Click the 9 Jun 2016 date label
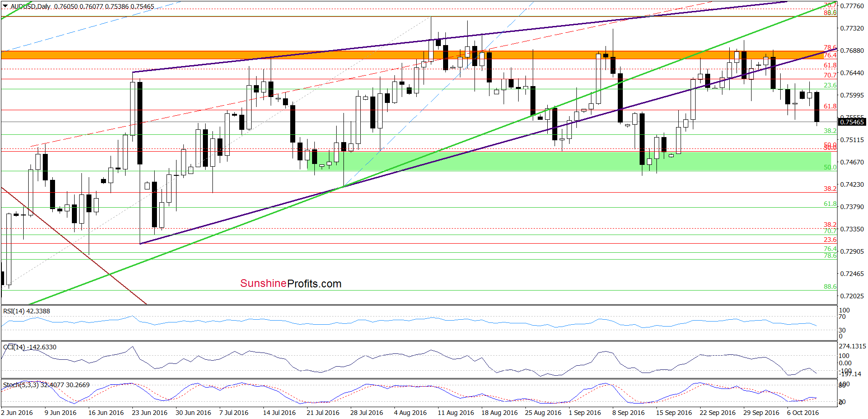The width and height of the screenshot is (868, 419). pos(61,413)
